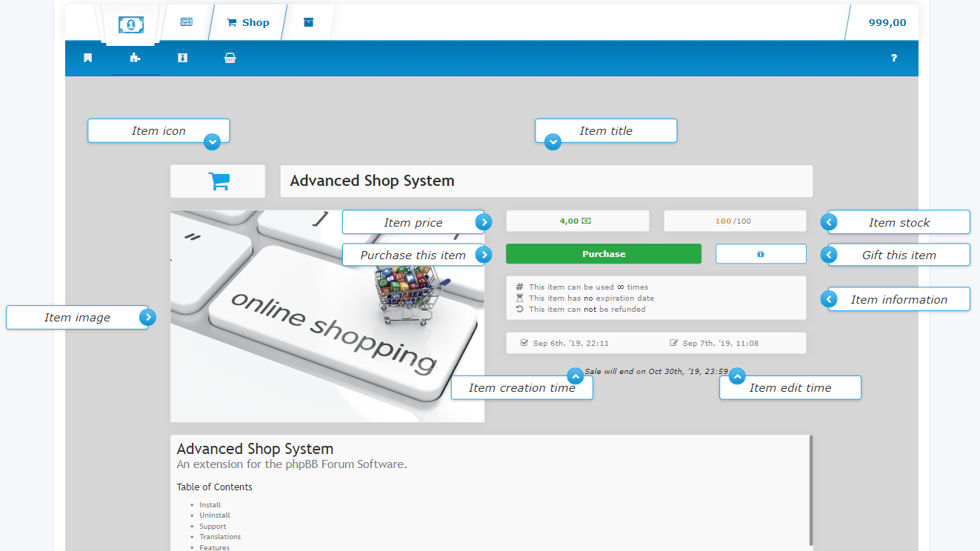
Task: Click the 999,00 points balance
Action: (887, 22)
